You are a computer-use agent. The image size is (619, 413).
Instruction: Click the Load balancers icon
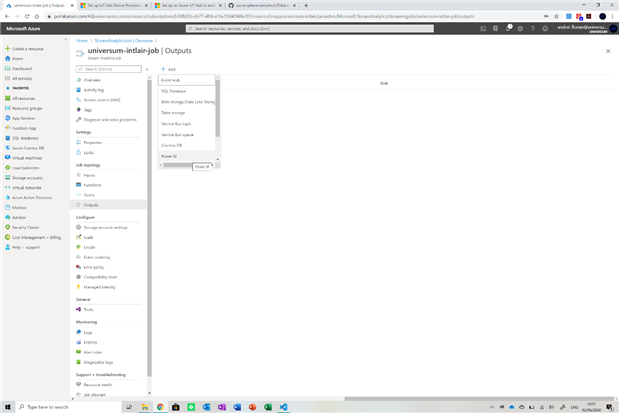[7, 168]
